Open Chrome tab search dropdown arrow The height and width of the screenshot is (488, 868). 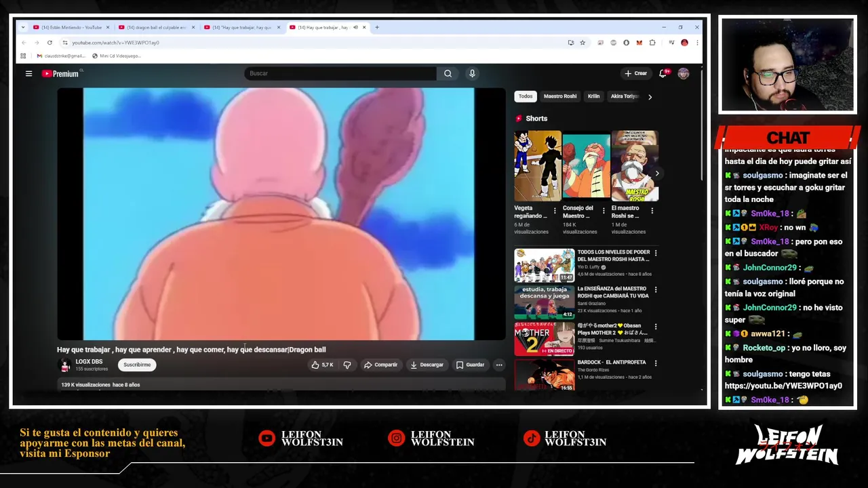[23, 28]
